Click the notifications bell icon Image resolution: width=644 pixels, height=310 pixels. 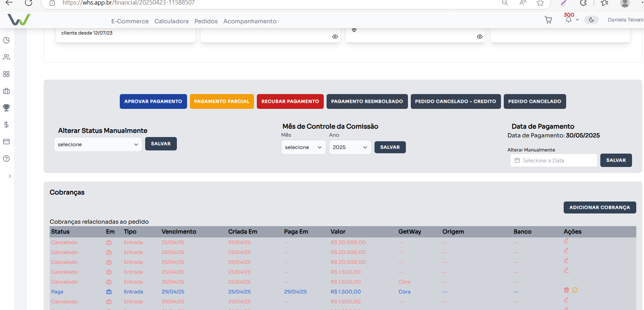568,20
